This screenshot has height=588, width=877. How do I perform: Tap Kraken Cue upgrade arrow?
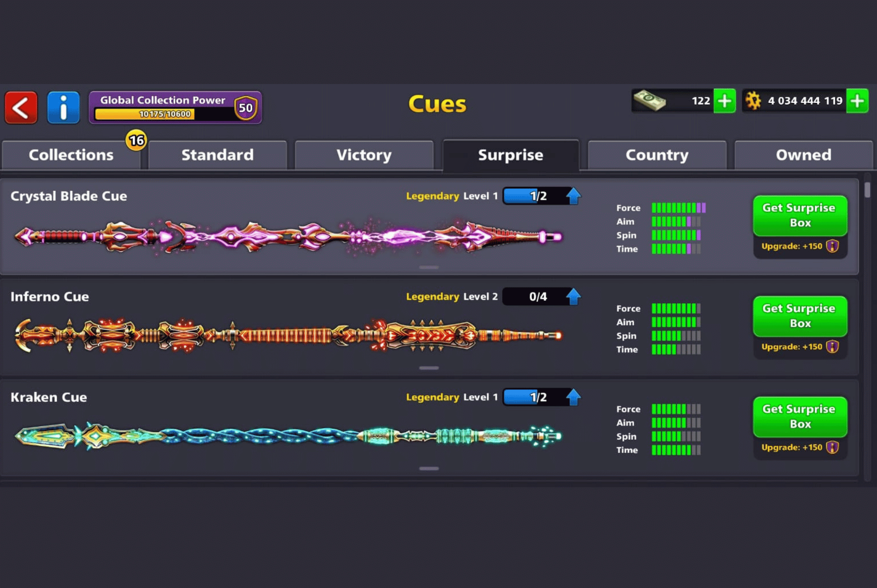(574, 397)
